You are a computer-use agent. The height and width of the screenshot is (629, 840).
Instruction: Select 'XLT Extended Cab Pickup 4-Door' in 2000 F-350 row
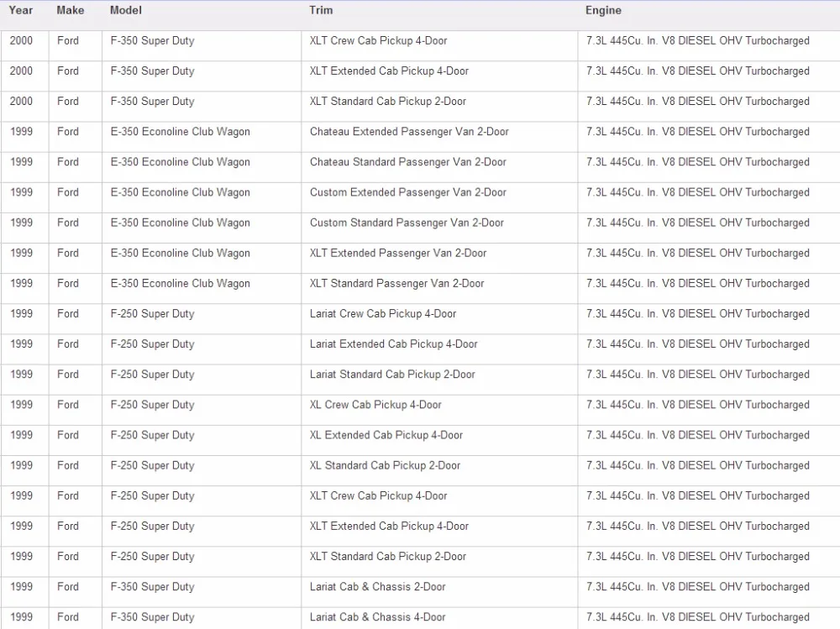(389, 71)
